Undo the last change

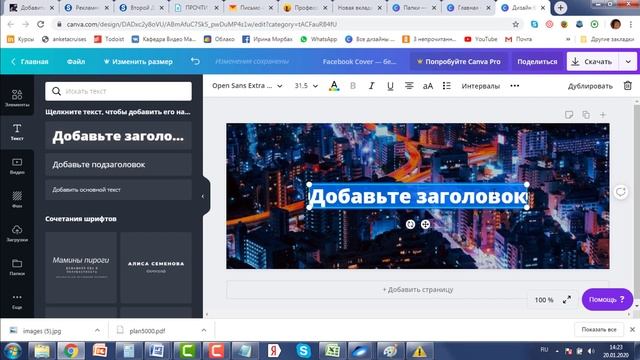pos(195,61)
